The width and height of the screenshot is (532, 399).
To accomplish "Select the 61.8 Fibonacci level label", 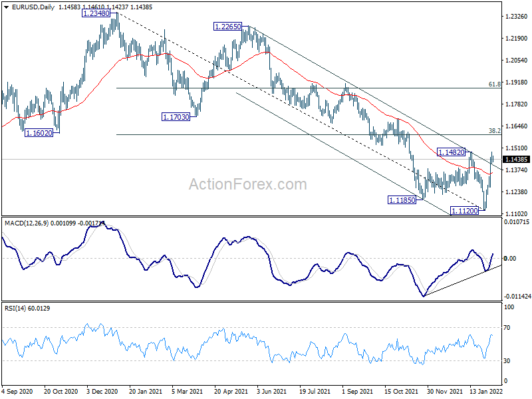I will click(494, 84).
